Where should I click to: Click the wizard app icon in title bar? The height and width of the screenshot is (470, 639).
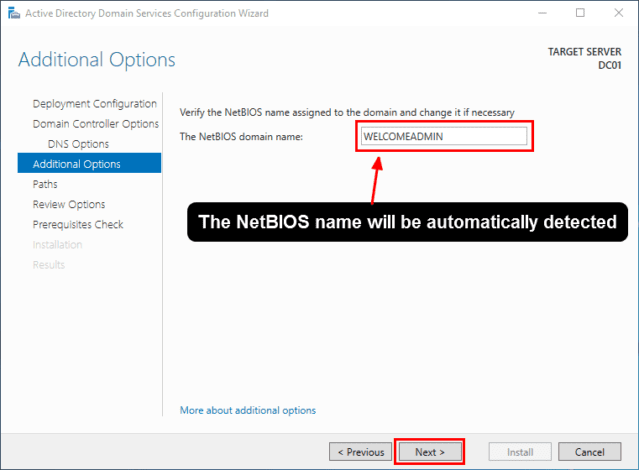pyautogui.click(x=13, y=13)
